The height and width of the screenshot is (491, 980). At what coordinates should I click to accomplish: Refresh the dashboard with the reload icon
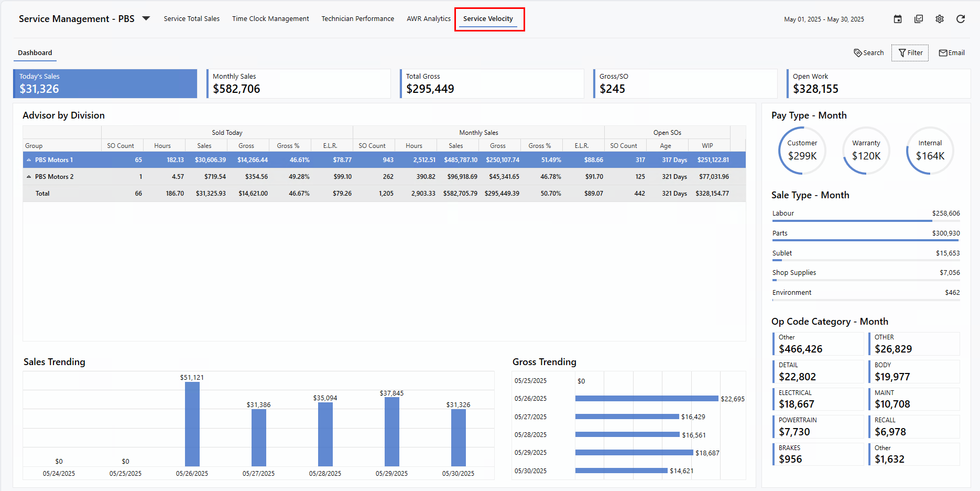[x=961, y=19]
